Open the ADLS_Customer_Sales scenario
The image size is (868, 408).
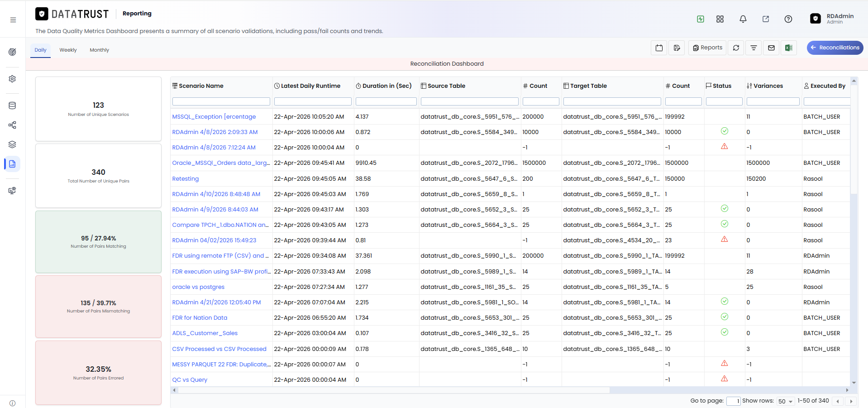205,333
